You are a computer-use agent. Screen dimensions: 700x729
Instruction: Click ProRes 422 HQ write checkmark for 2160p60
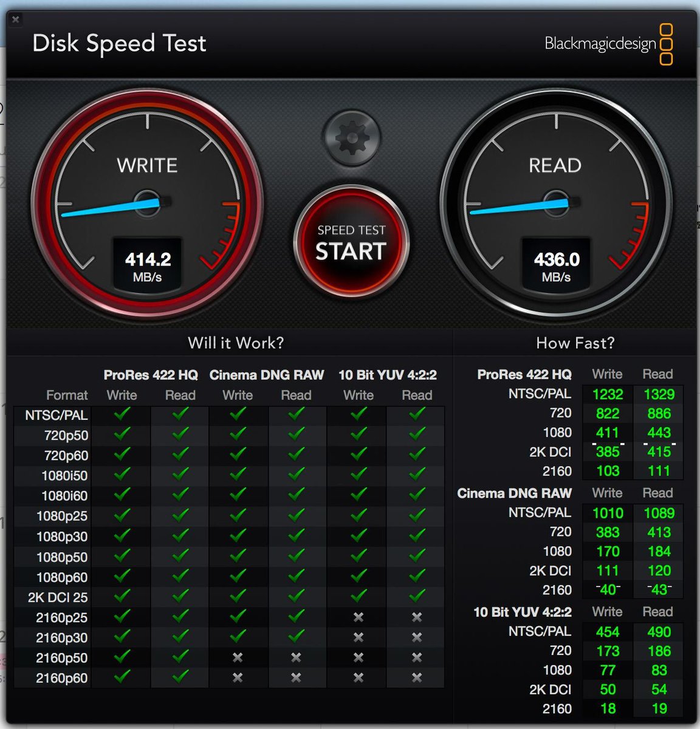pos(122,676)
